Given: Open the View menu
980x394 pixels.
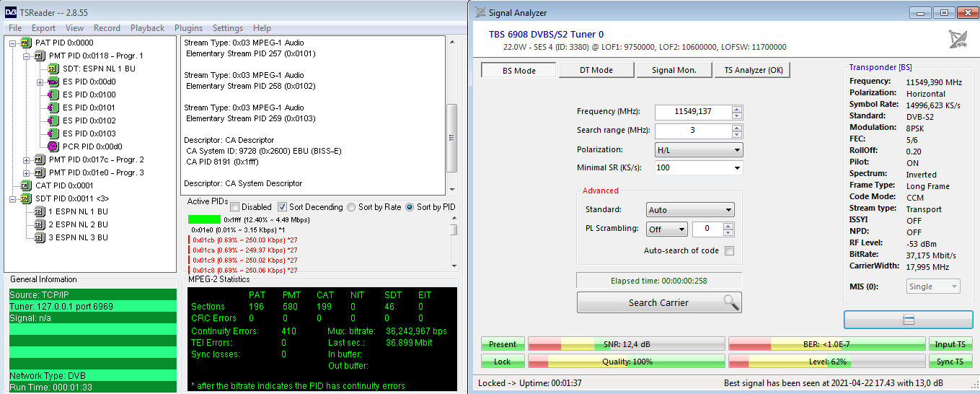Looking at the screenshot, I should point(74,28).
